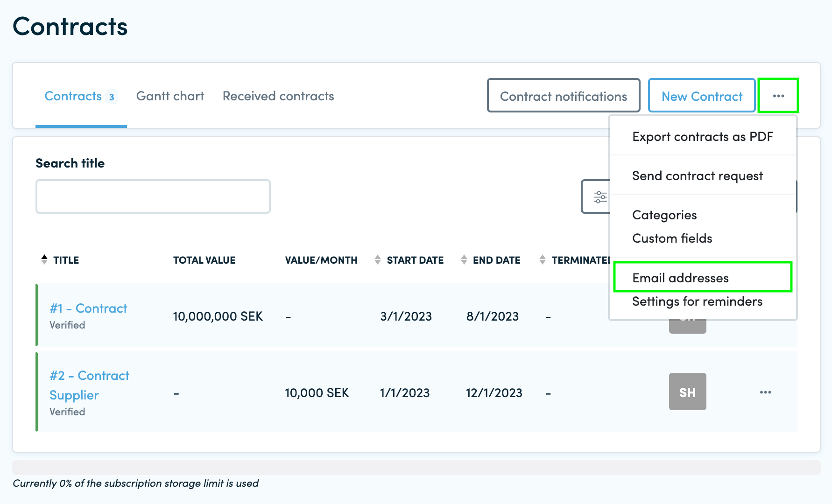Viewport: 832px width, 504px height.
Task: Open the three-dot menu beside New Contract
Action: pos(778,96)
